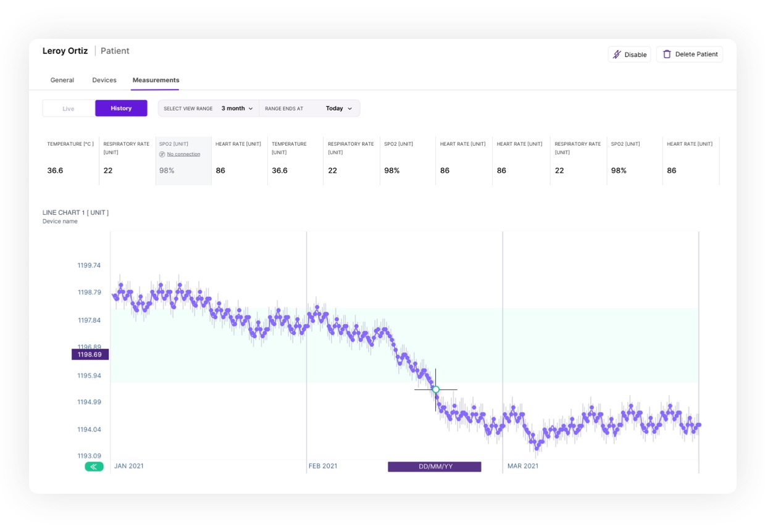Screen dimensions: 765x532
Task: Click the trash icon on Delete Patient
Action: [667, 54]
